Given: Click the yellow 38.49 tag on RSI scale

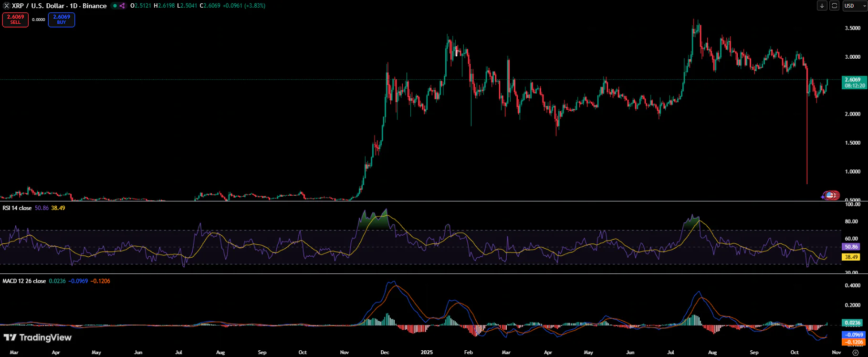Looking at the screenshot, I should click(x=851, y=257).
